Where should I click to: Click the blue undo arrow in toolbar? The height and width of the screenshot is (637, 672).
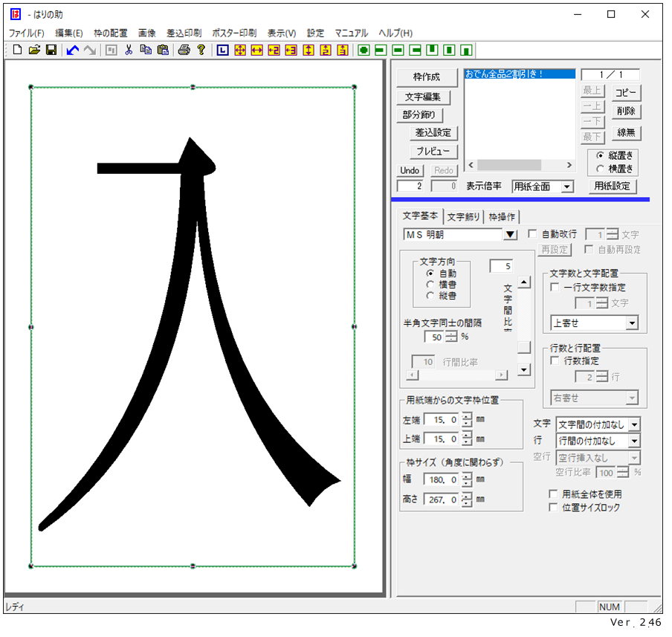click(x=72, y=50)
